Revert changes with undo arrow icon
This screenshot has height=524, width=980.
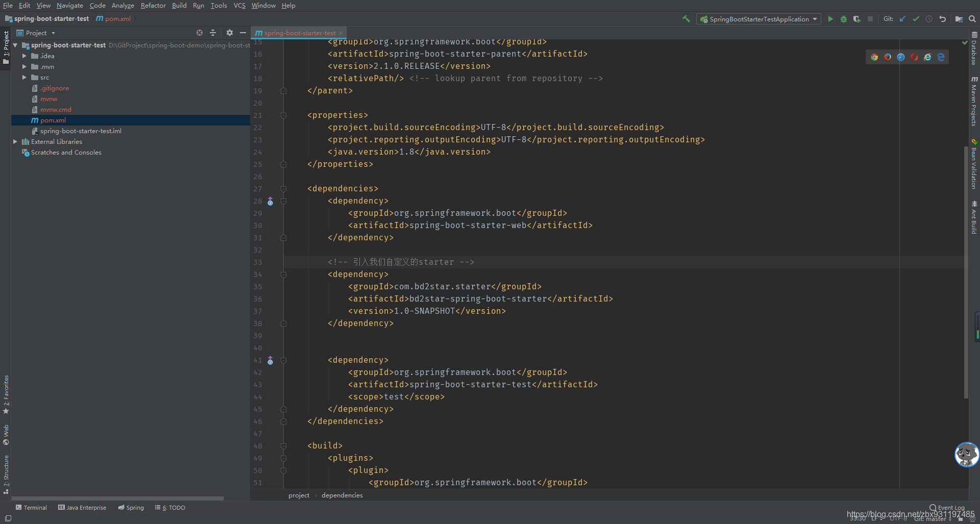(943, 19)
